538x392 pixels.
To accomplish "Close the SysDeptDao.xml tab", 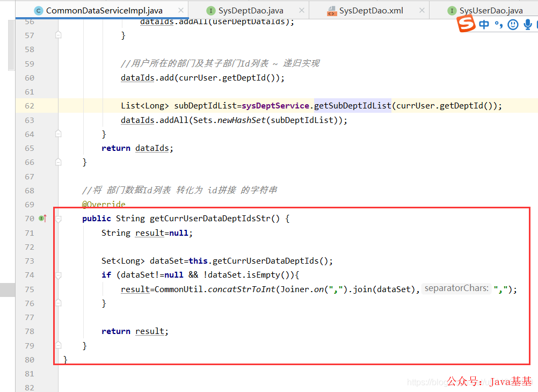I will pos(422,11).
